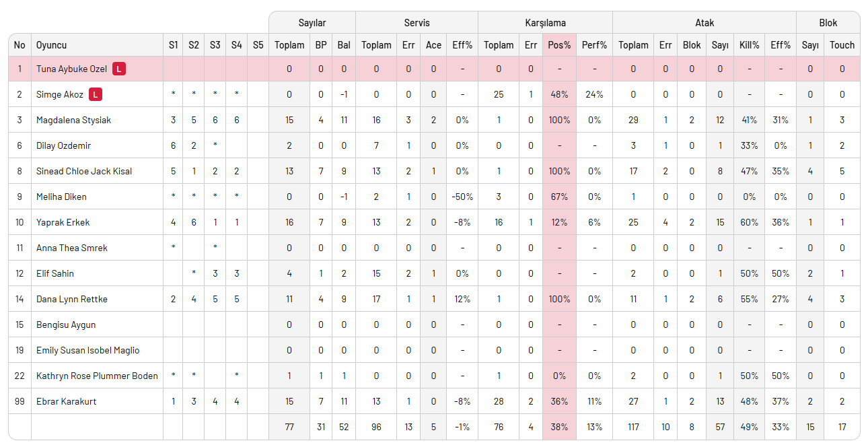
Task: Select the Karşılama column group header
Action: click(x=545, y=22)
